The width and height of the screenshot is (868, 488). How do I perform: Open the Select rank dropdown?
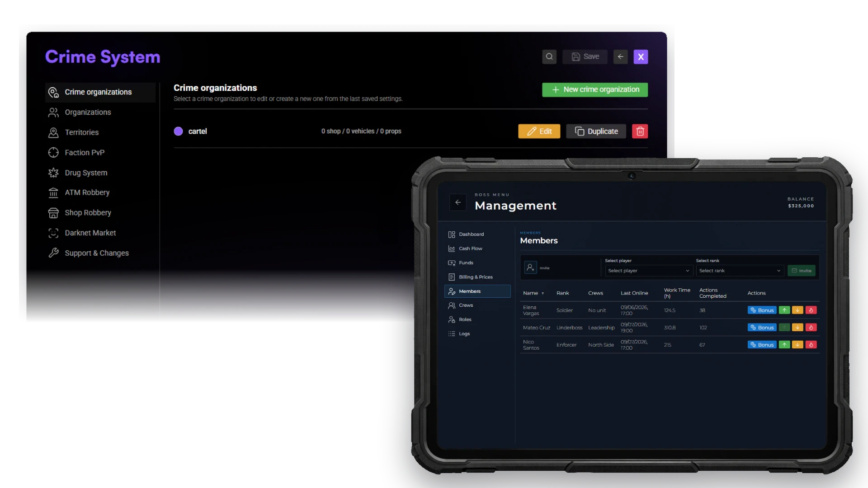pos(740,271)
